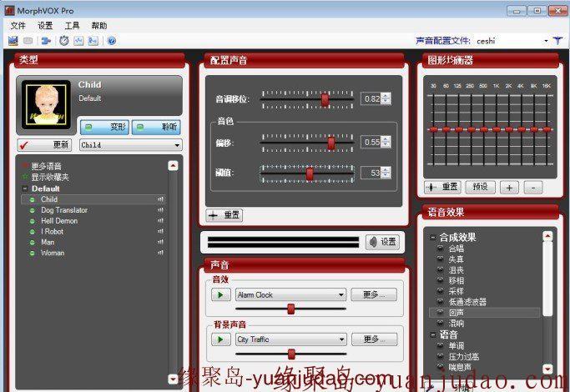Click the voice list scroll-up arrow

[x=173, y=166]
